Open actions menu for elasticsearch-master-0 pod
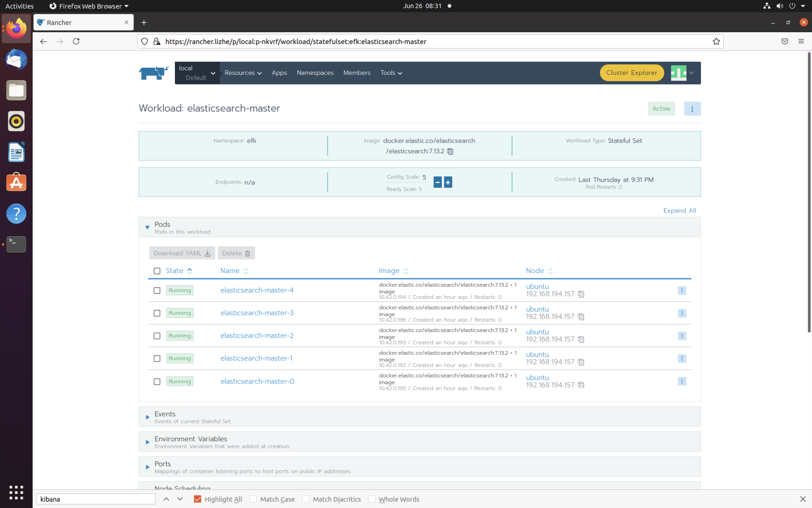 tap(682, 381)
